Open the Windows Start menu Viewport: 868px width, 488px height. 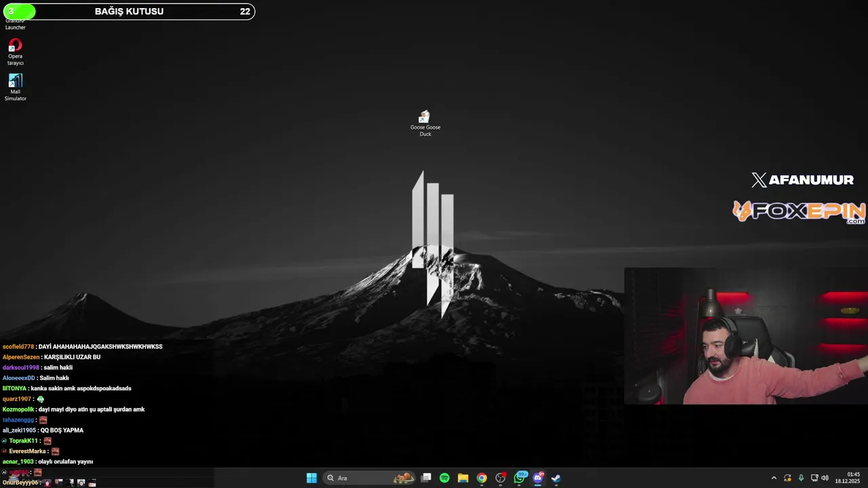tap(311, 478)
